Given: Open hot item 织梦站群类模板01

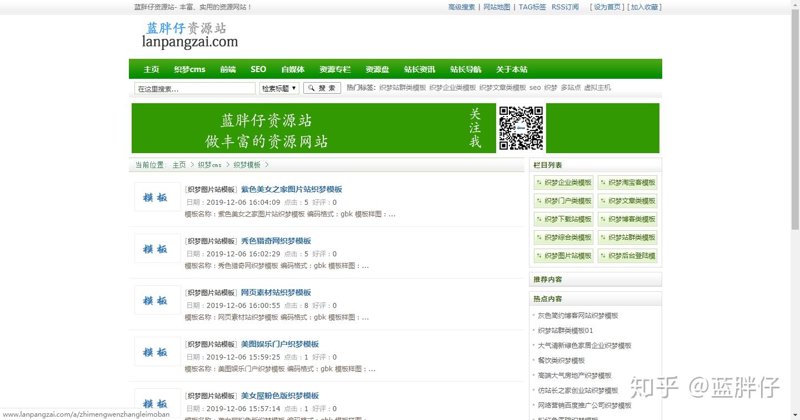Looking at the screenshot, I should tap(565, 331).
